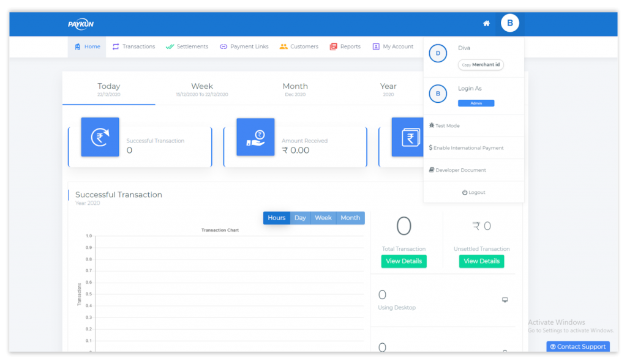627x364 pixels.
Task: Open the Transactions nav tab
Action: [x=133, y=46]
